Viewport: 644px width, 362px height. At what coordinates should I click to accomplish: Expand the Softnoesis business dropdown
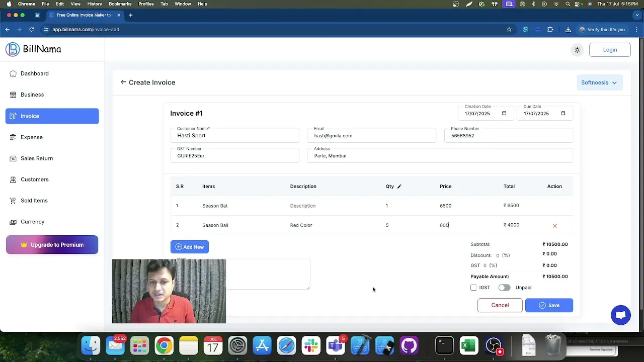pos(600,82)
